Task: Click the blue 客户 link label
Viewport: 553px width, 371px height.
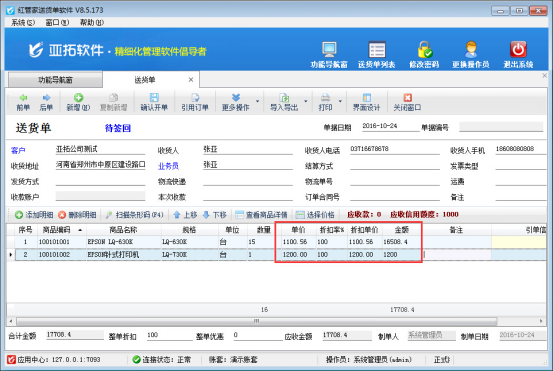Action: 18,151
